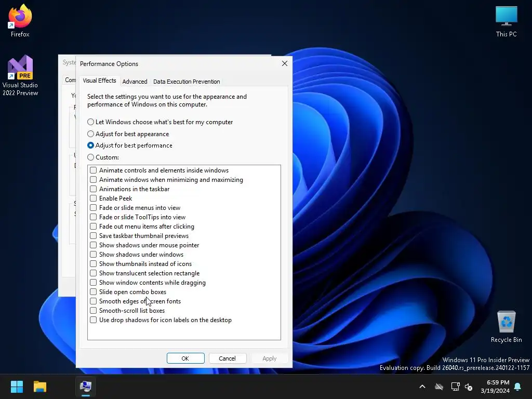This screenshot has height=399, width=532.
Task: Select the System Properties window title
Action: click(69, 62)
